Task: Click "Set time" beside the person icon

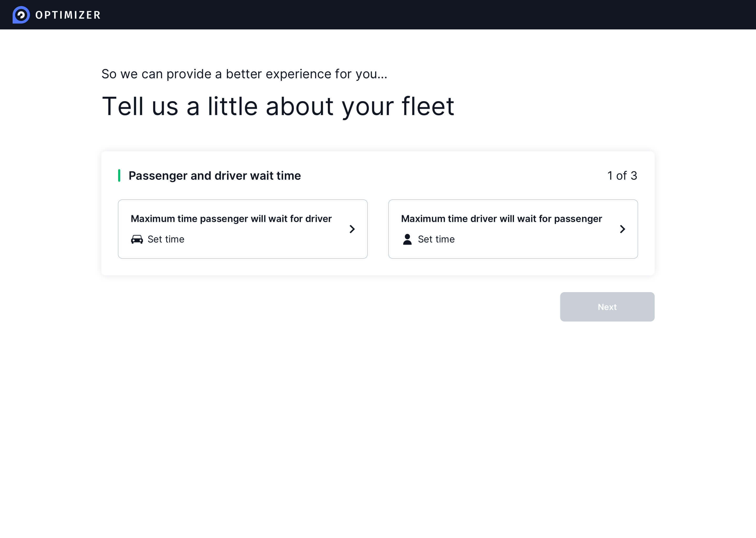Action: 436,239
